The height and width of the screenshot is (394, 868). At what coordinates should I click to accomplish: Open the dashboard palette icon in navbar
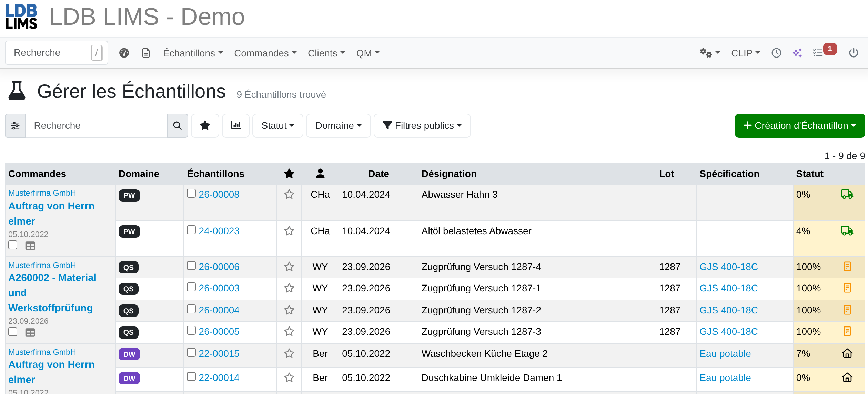[x=124, y=53]
